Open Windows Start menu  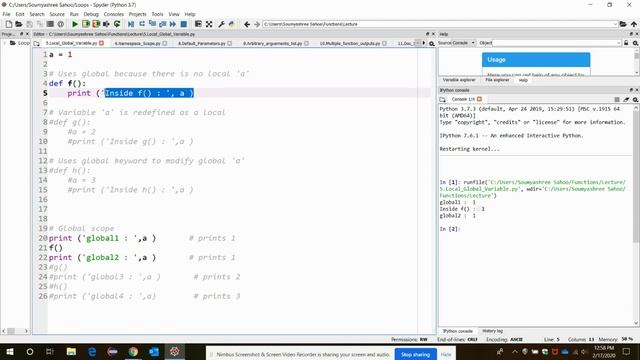pos(10,351)
